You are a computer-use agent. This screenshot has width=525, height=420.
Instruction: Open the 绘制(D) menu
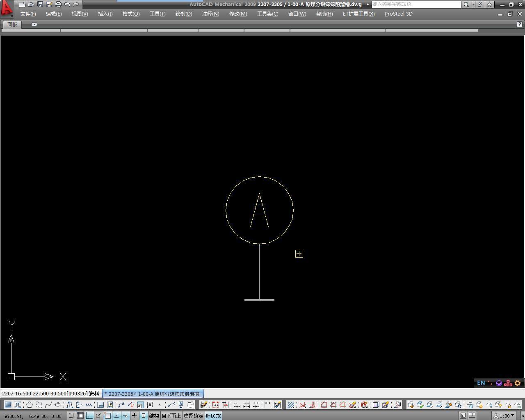(184, 14)
